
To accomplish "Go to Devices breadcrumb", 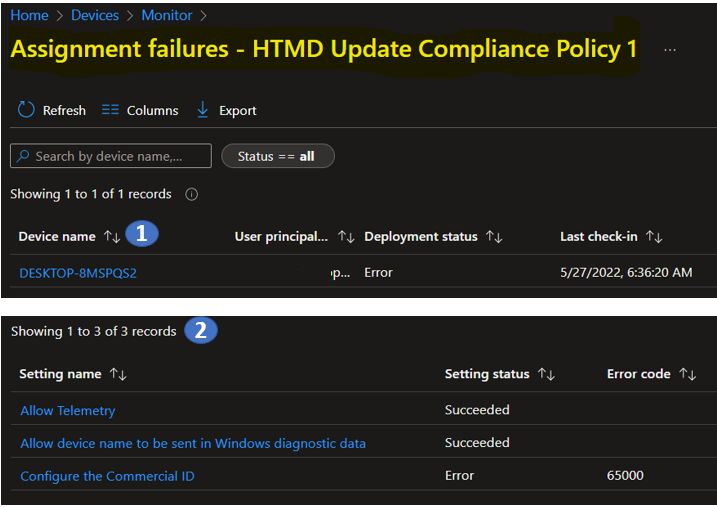I will point(95,15).
